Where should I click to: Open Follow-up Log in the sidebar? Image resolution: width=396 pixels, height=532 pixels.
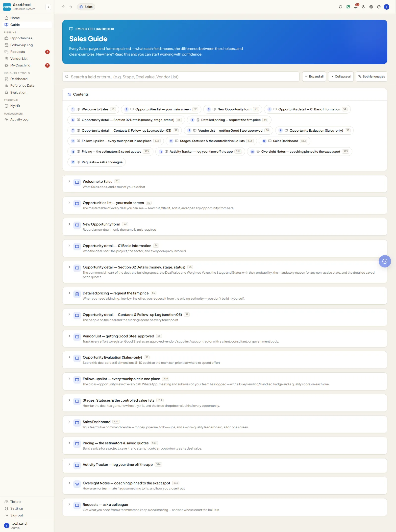[27, 45]
